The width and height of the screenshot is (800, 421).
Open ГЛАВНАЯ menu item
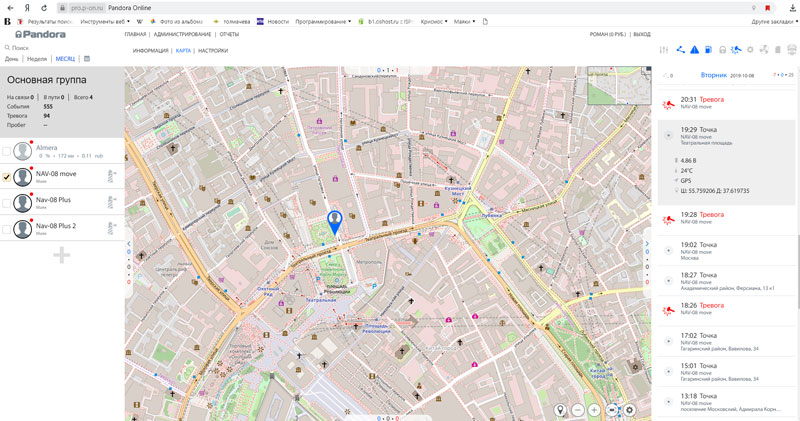pos(135,34)
